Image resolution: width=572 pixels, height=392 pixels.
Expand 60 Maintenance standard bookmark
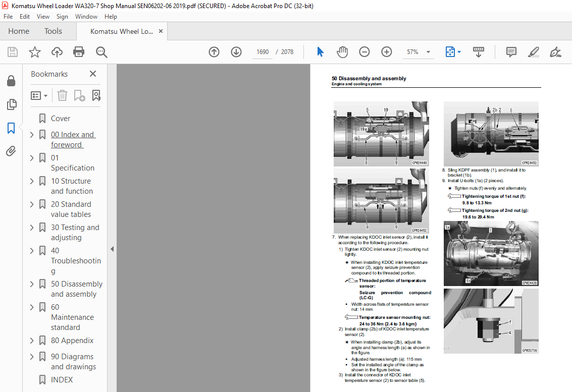[x=32, y=307]
